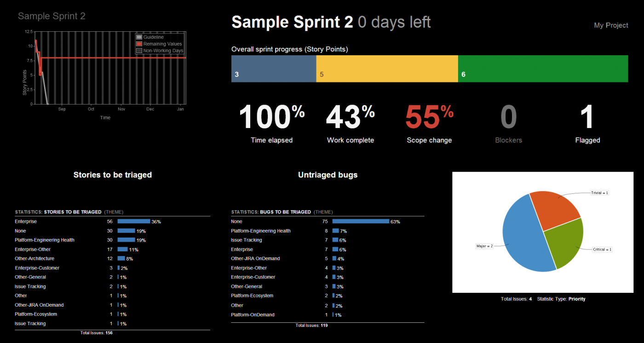This screenshot has height=343, width=644.
Task: Click the 63% bar for None bugs
Action: click(x=361, y=221)
